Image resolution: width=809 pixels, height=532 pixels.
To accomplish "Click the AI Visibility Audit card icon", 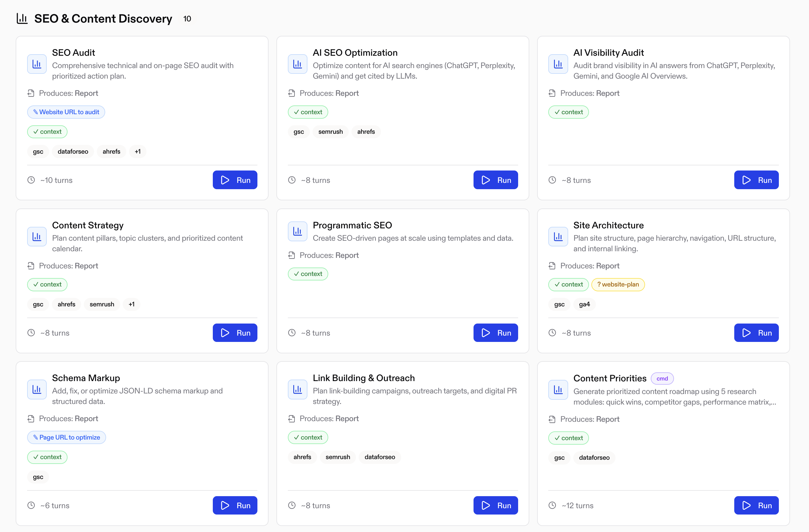I will (558, 64).
